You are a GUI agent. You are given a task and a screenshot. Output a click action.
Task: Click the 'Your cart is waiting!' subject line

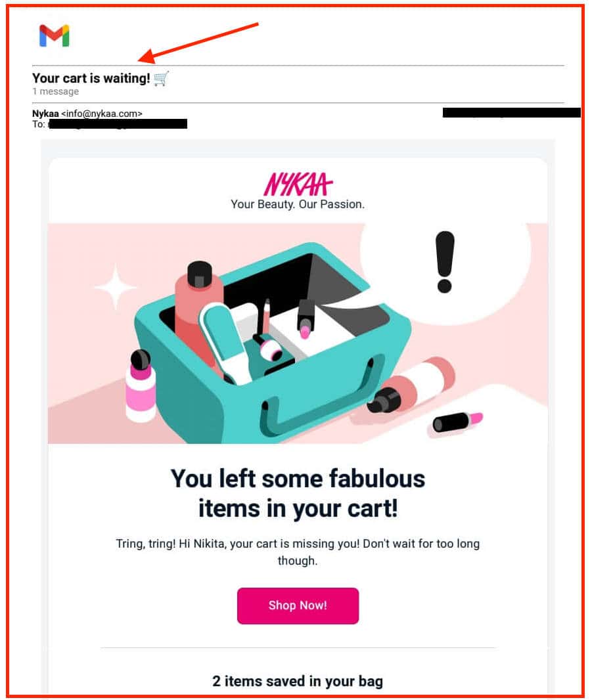(91, 78)
